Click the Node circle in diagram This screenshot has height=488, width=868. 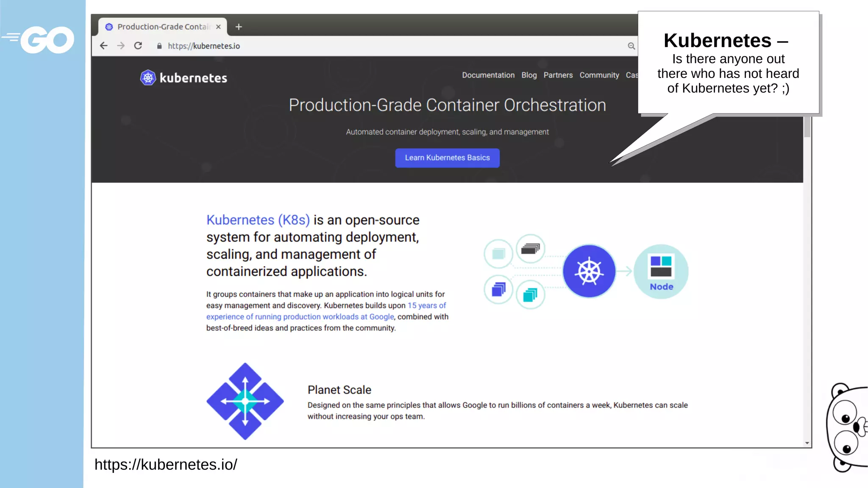click(661, 272)
